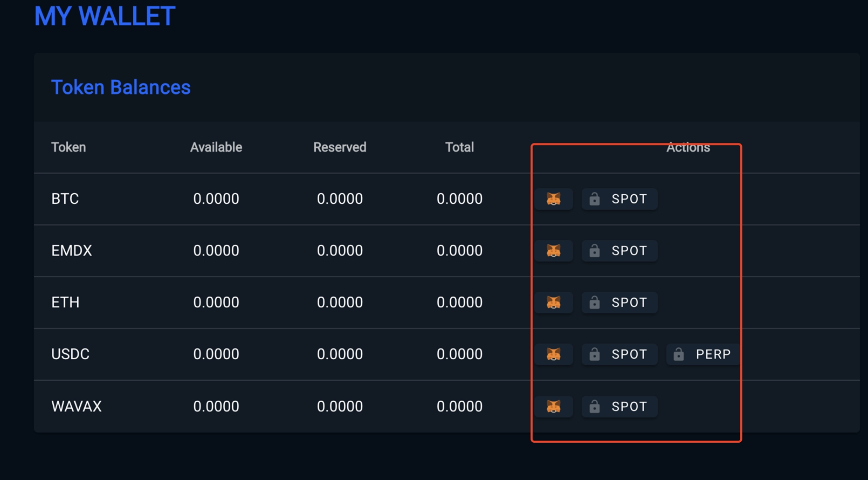This screenshot has width=868, height=480.
Task: Click the Token Balances heading
Action: (121, 87)
